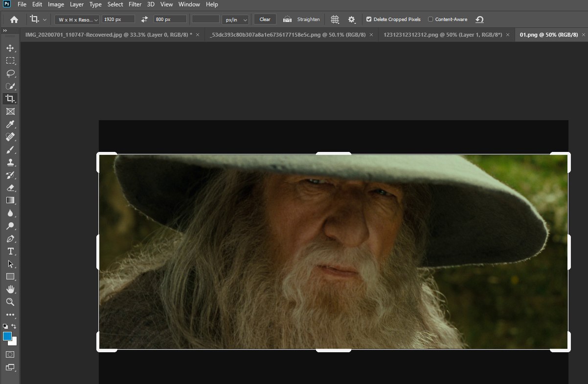Screen dimensions: 588x384
Task: Click the Clear button
Action: pyautogui.click(x=265, y=20)
